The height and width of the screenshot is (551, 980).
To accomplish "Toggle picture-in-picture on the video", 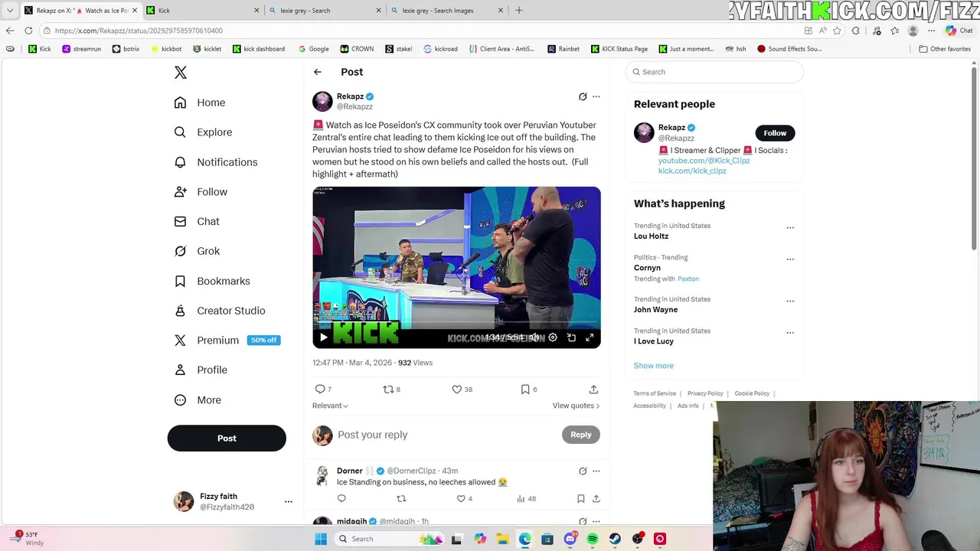I will (x=571, y=337).
